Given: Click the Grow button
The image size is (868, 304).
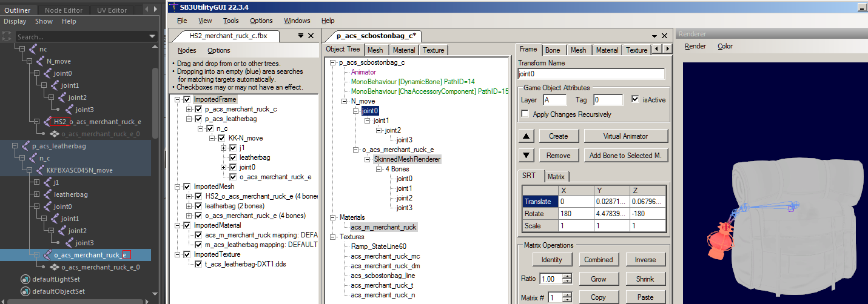Looking at the screenshot, I should tap(598, 279).
